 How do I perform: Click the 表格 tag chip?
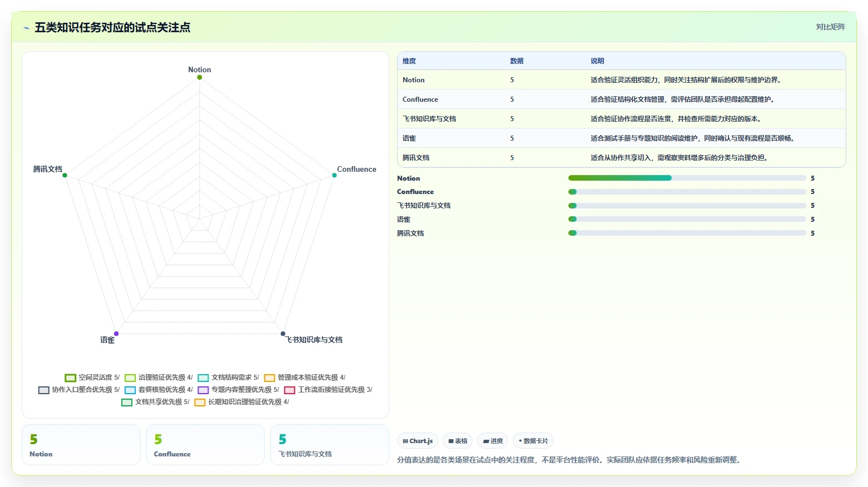pyautogui.click(x=458, y=441)
